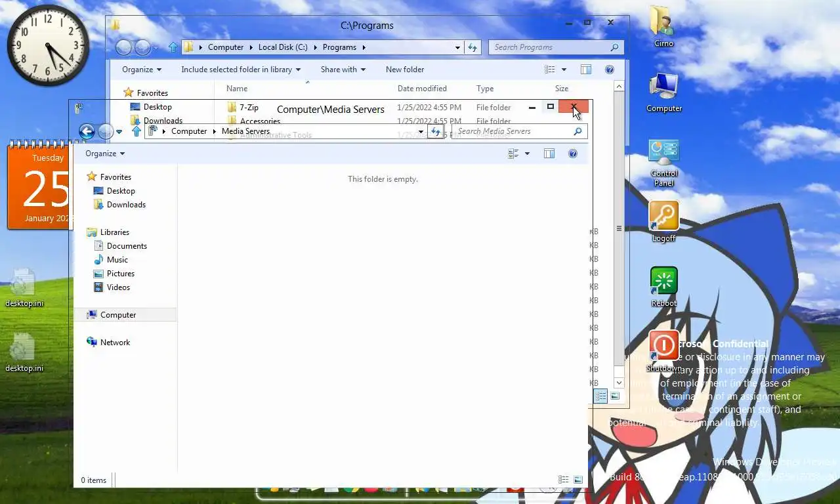
Task: Refresh the Media Servers window
Action: (435, 131)
